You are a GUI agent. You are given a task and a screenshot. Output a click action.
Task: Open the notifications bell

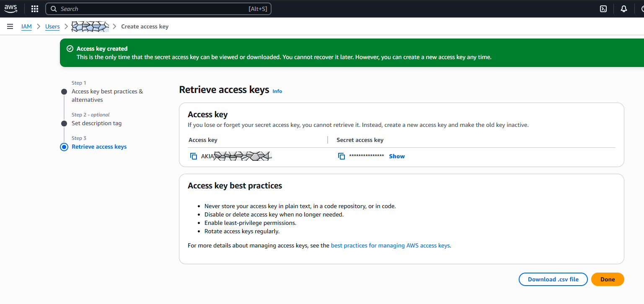(x=624, y=9)
